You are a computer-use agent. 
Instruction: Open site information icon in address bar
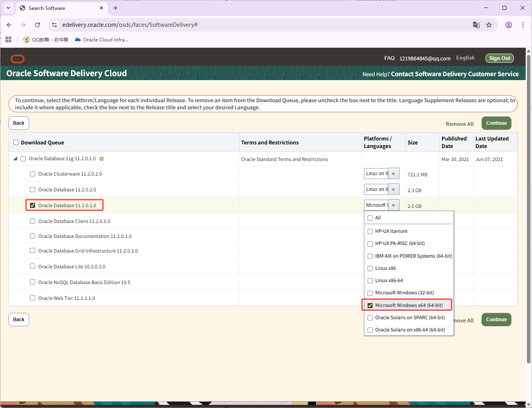point(54,25)
